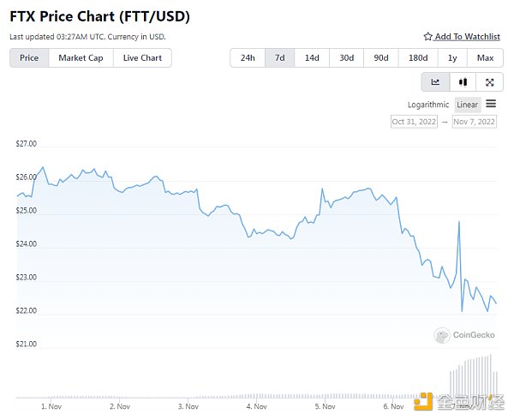Show the 30d price range

pyautogui.click(x=346, y=57)
